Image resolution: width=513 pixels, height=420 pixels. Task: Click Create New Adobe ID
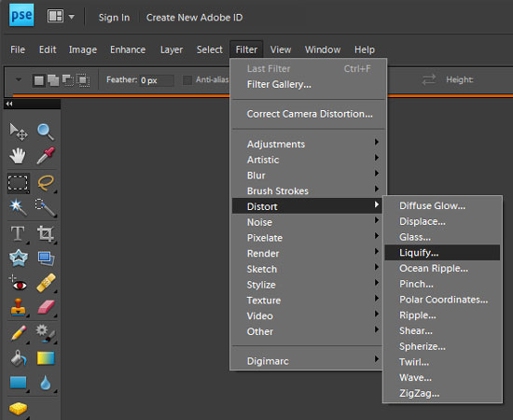point(194,18)
